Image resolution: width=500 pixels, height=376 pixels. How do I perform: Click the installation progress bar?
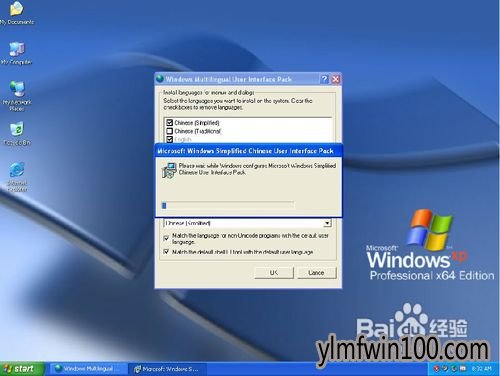pos(228,205)
